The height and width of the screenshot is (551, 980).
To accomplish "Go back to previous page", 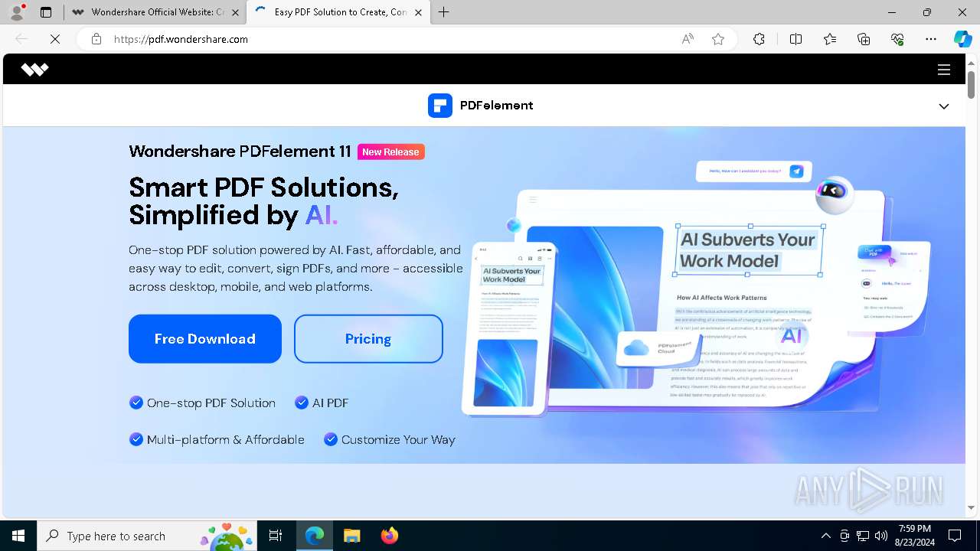I will tap(21, 39).
